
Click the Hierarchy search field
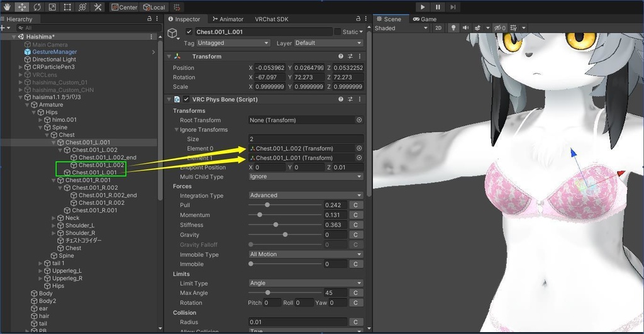click(x=89, y=28)
